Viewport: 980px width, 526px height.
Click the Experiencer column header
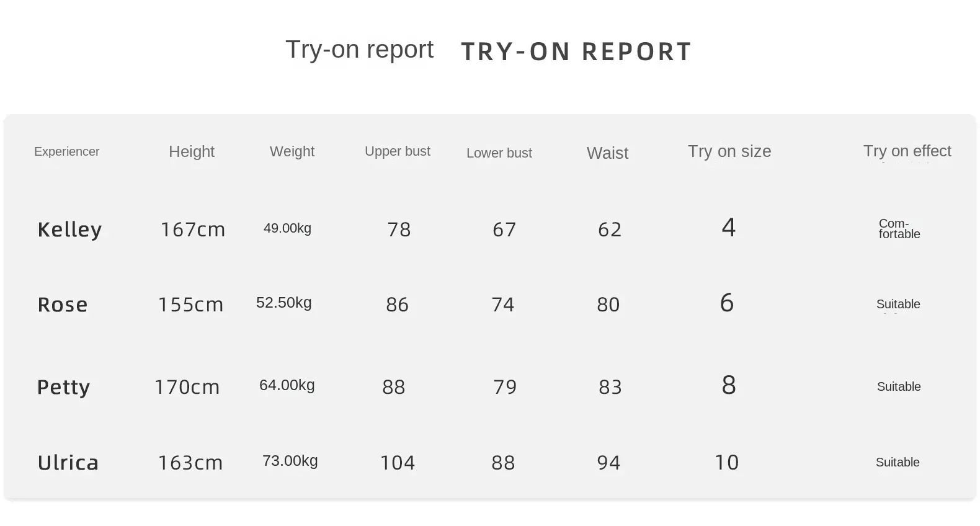pos(66,152)
